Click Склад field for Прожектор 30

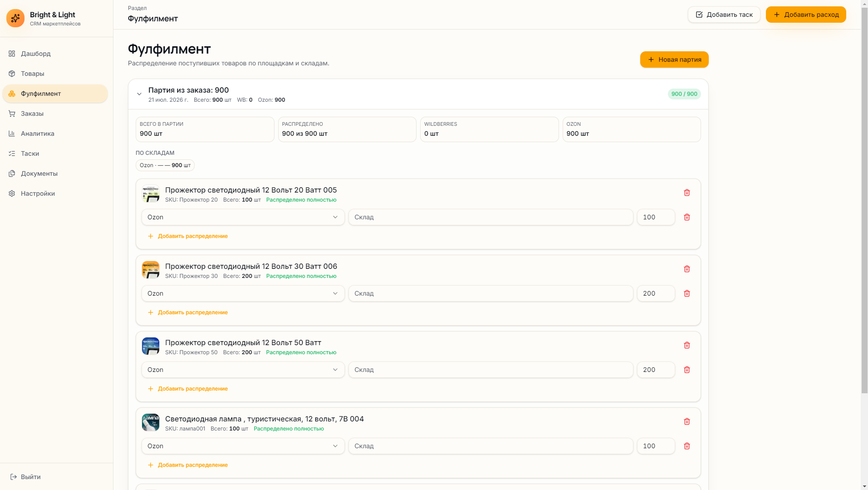pyautogui.click(x=491, y=293)
